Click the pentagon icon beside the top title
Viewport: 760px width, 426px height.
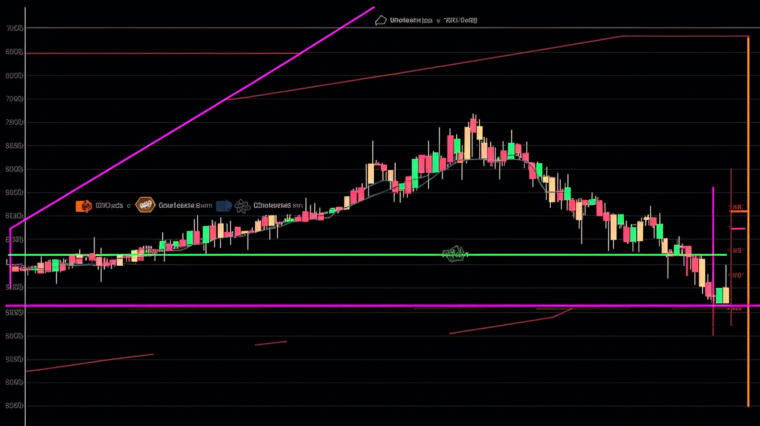pos(380,19)
